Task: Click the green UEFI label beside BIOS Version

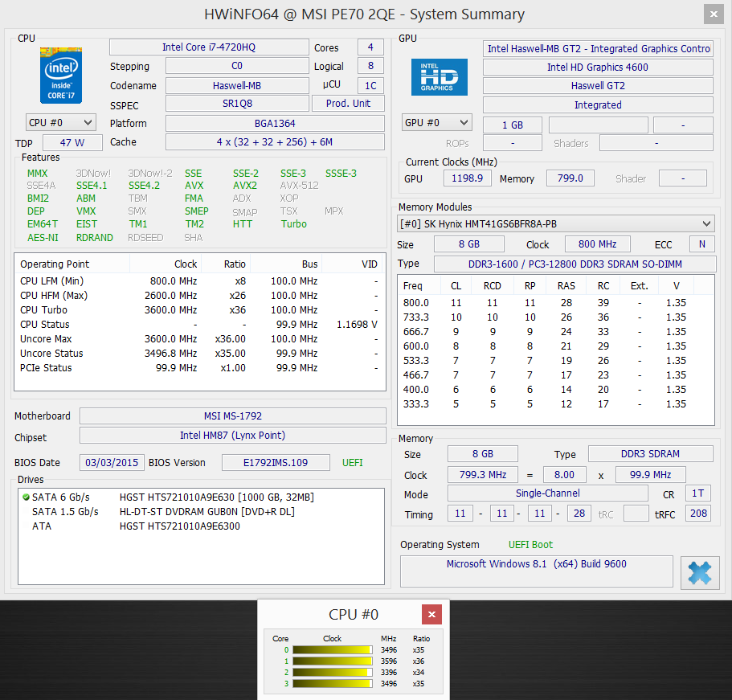Action: pyautogui.click(x=352, y=462)
